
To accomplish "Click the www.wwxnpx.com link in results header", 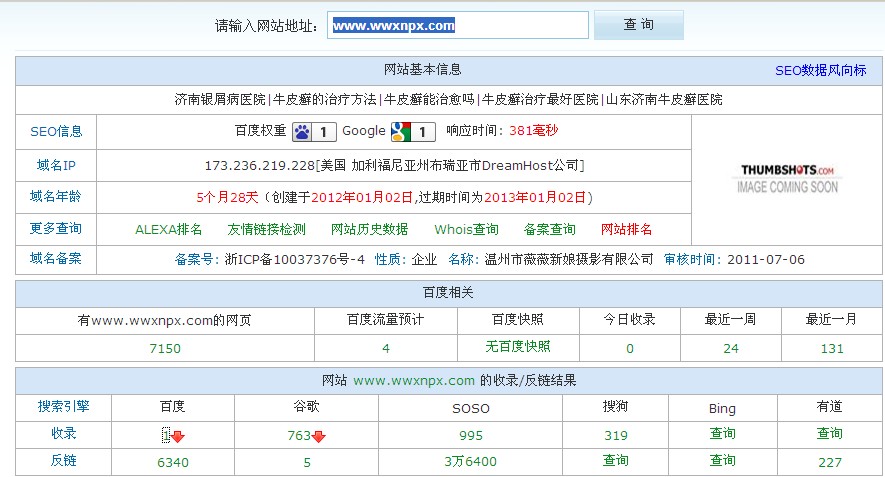I will coord(413,381).
